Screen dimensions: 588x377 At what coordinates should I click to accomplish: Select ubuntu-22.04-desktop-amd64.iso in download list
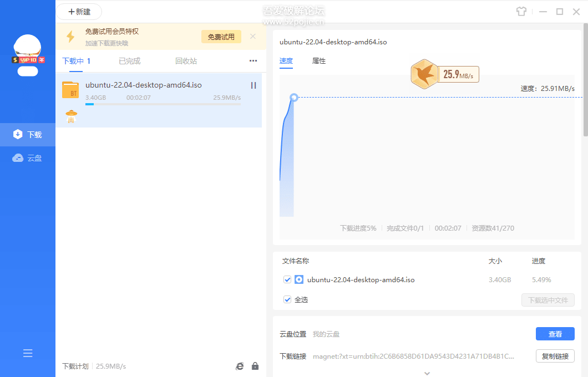pyautogui.click(x=159, y=100)
